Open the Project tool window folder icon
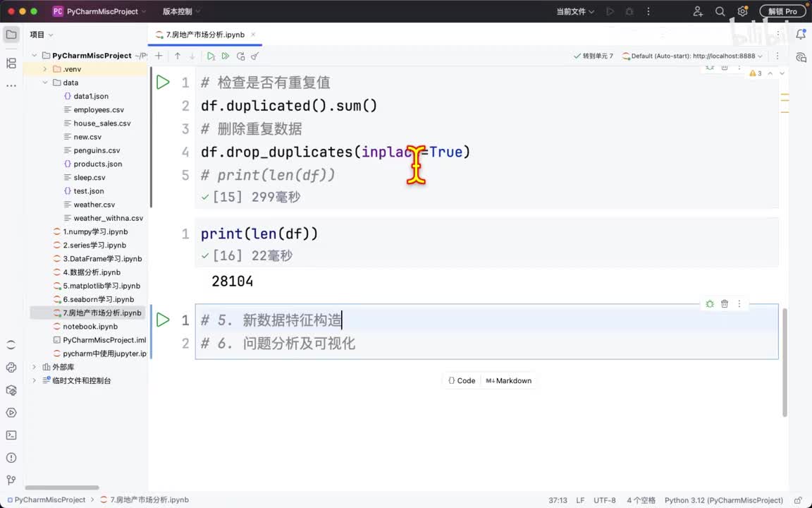Image resolution: width=812 pixels, height=508 pixels. pos(11,35)
